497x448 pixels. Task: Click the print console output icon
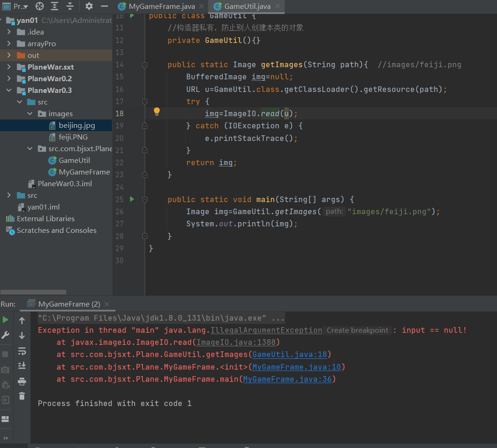(22, 381)
